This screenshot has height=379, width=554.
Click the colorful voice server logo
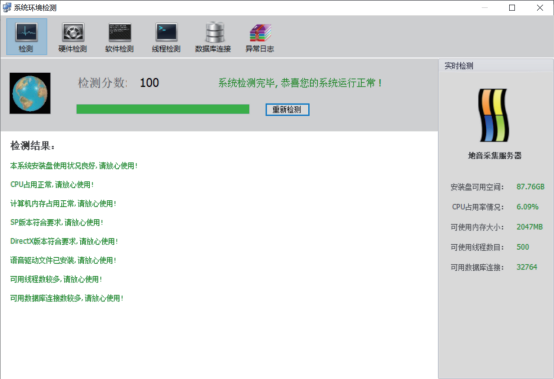click(x=494, y=115)
